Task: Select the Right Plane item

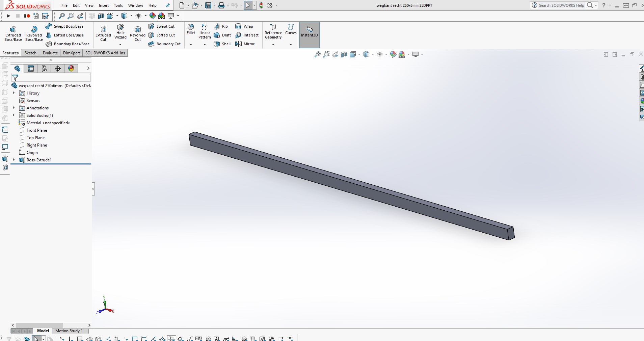Action: point(33,145)
